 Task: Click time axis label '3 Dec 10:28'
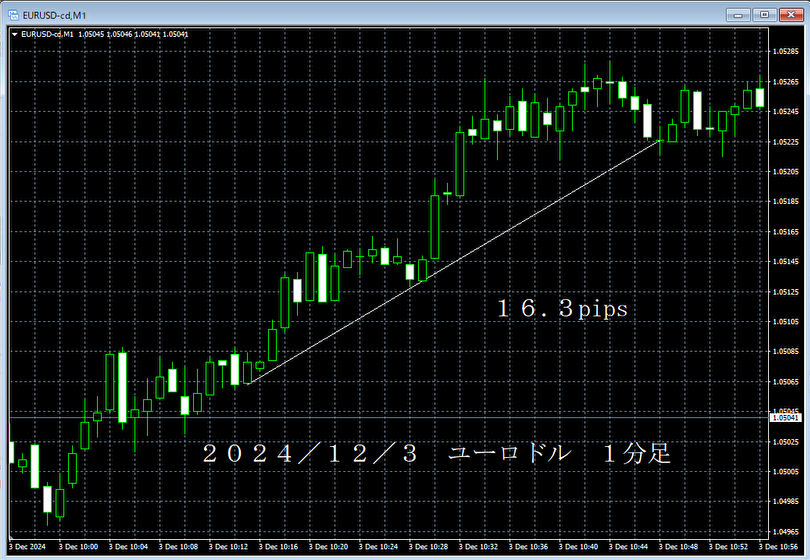point(428,547)
